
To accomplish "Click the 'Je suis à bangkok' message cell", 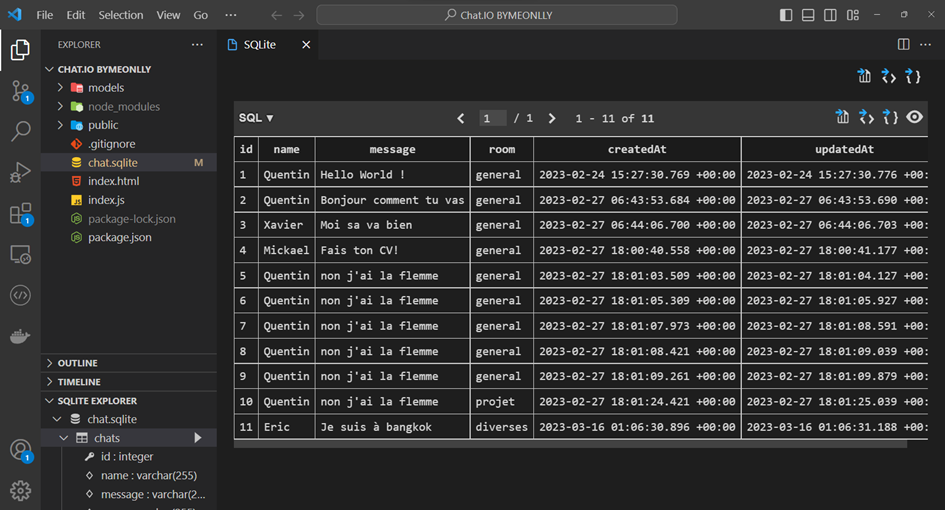I will (392, 427).
